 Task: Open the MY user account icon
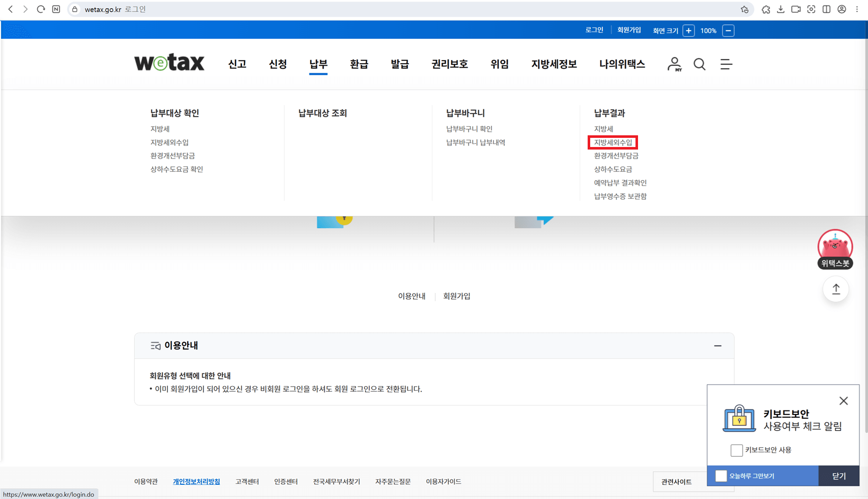point(674,64)
